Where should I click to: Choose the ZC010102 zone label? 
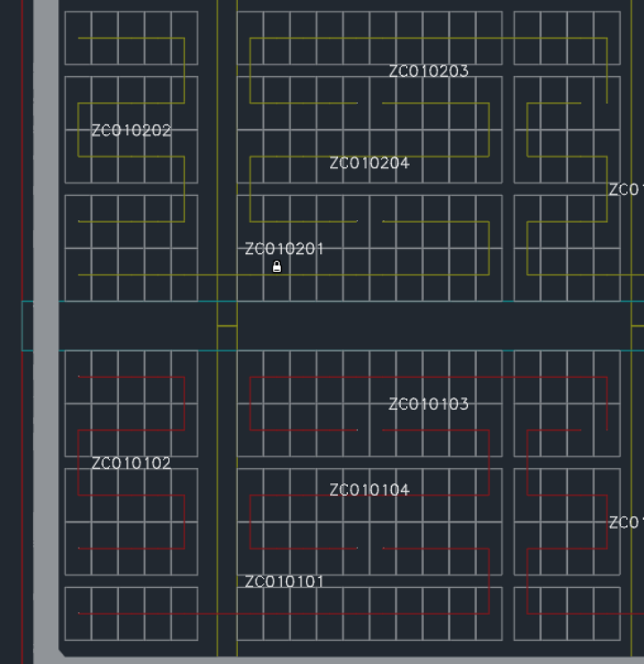click(x=131, y=464)
